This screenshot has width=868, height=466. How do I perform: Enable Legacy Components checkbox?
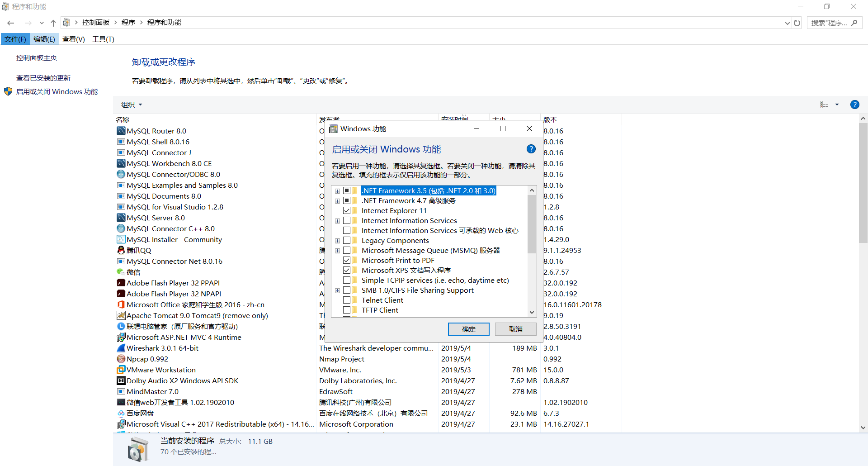pos(347,240)
